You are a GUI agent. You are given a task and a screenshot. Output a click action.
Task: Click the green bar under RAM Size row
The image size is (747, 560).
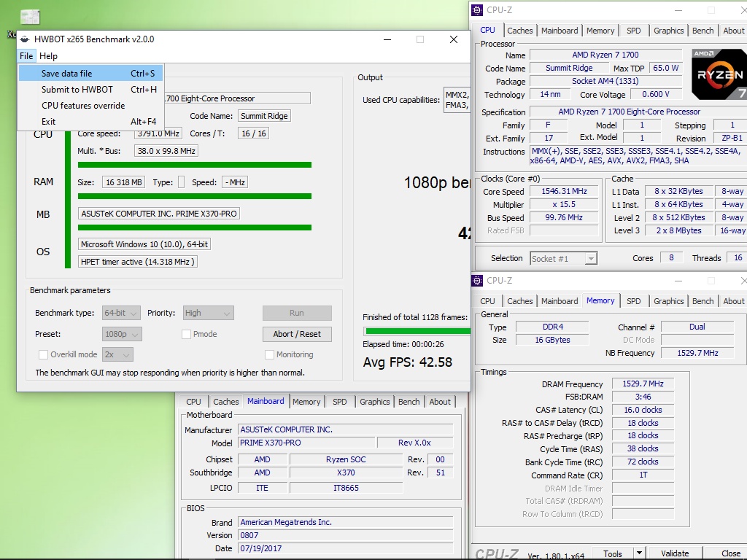point(194,196)
